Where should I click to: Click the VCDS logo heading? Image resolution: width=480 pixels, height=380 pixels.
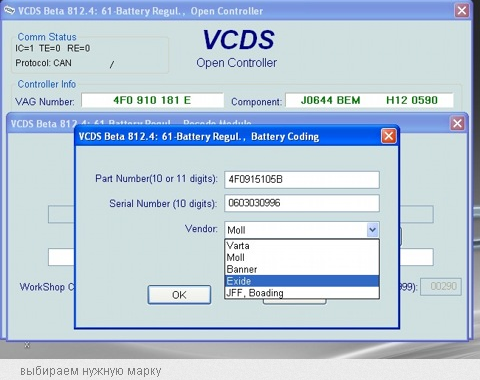[x=238, y=40]
